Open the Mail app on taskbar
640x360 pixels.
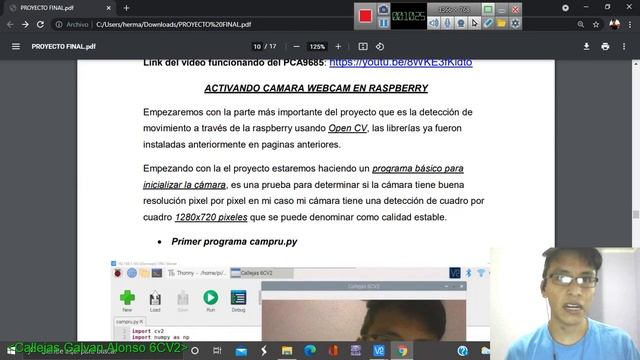click(x=241, y=351)
